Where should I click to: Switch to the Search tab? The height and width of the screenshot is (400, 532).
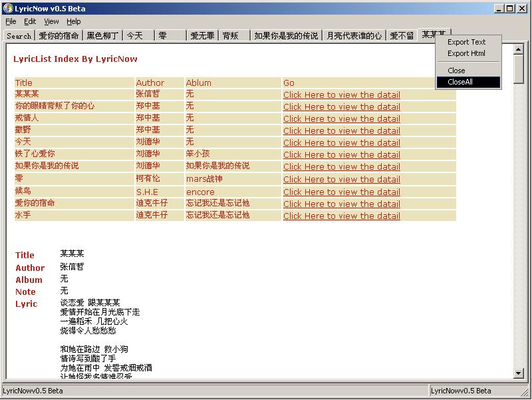pyautogui.click(x=19, y=36)
